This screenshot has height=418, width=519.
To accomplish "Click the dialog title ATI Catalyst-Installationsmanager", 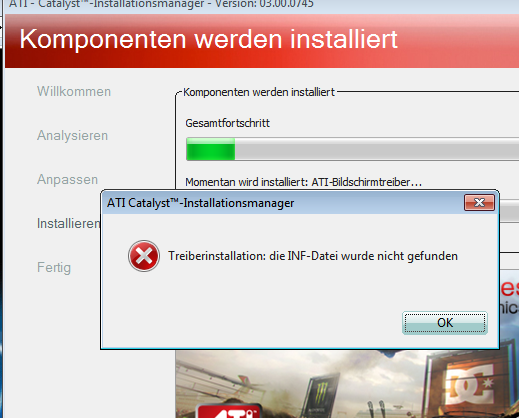I will point(200,203).
